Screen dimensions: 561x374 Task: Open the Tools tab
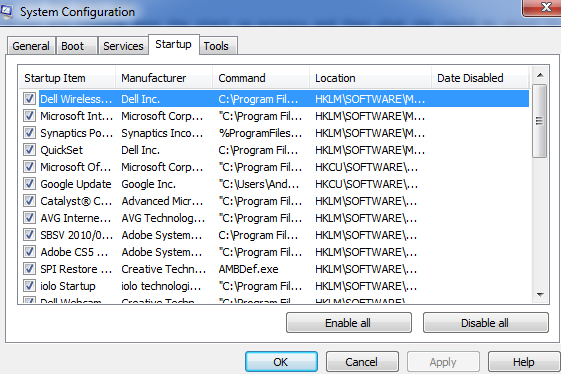(218, 46)
